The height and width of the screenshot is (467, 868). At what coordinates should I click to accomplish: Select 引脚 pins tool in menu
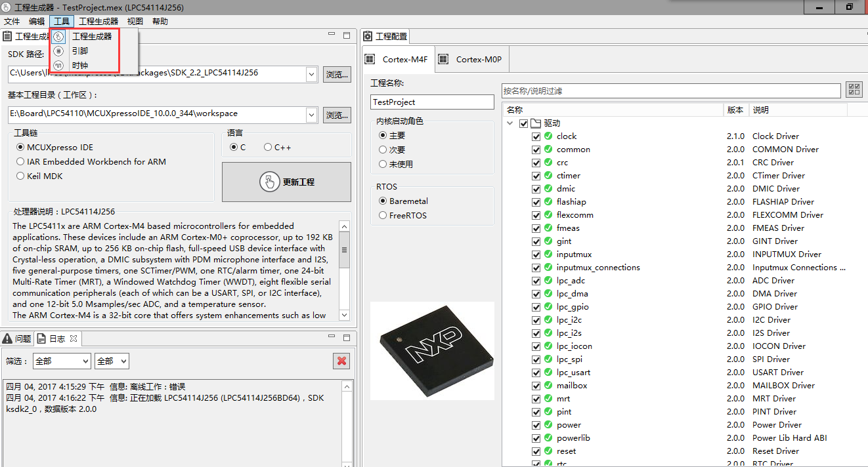[79, 51]
